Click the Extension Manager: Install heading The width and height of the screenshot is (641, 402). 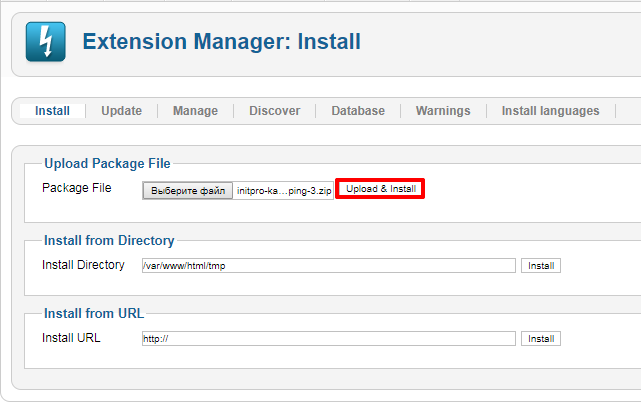click(222, 42)
